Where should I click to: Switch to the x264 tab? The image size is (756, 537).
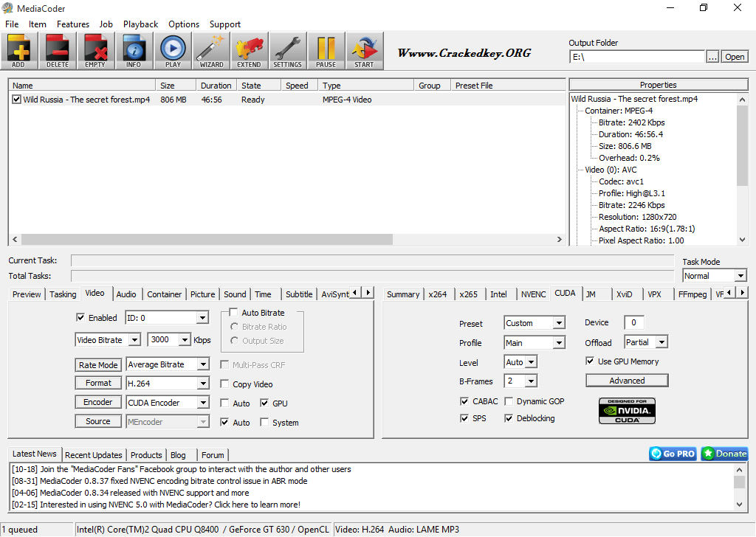pos(438,294)
